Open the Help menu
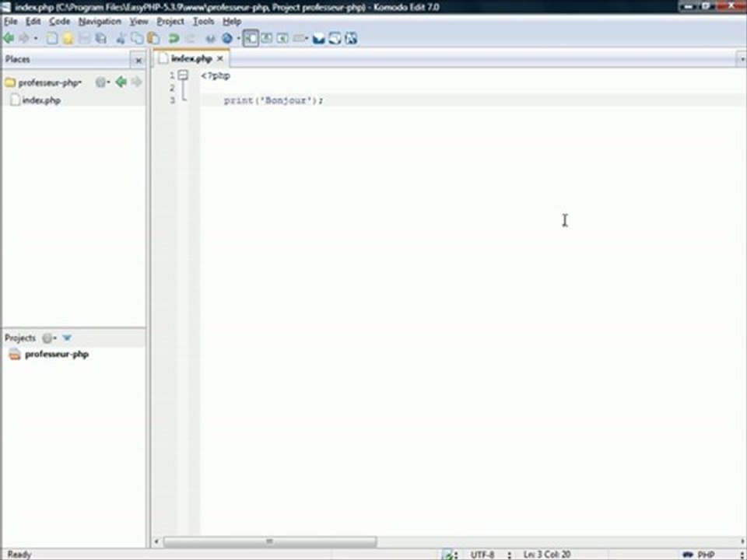 tap(232, 22)
